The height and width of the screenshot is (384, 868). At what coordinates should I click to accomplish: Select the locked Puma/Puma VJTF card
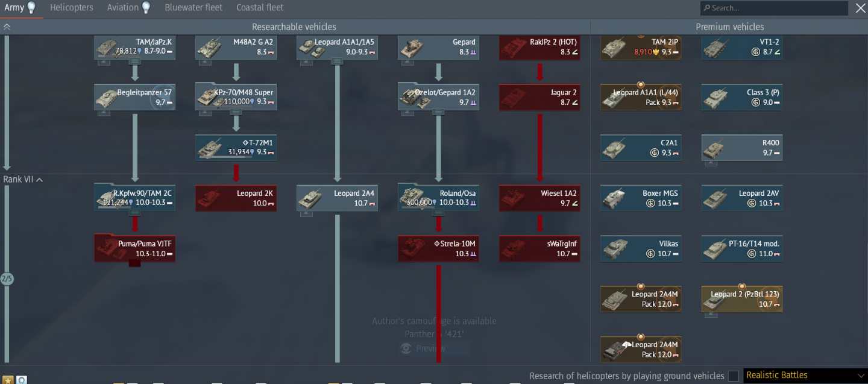click(135, 248)
